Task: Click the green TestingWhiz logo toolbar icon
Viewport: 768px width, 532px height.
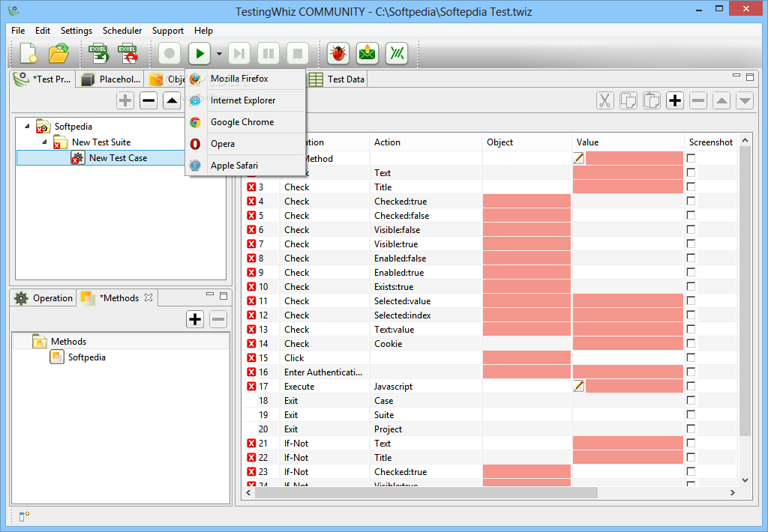Action: pos(397,53)
